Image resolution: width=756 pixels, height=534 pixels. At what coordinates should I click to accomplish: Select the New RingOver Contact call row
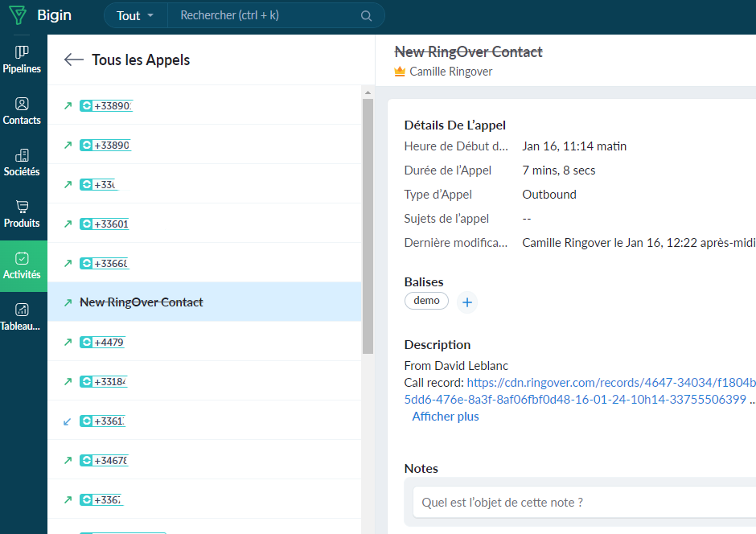tap(204, 302)
